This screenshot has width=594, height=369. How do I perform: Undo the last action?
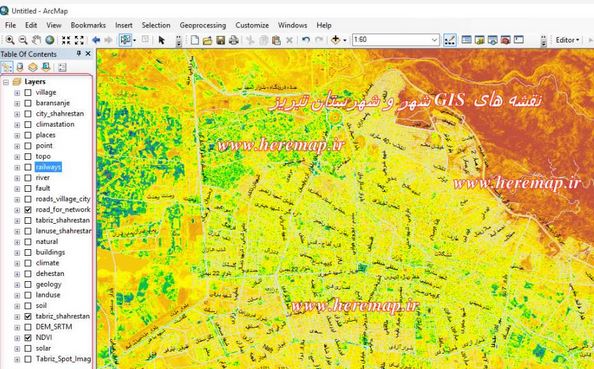(x=306, y=40)
